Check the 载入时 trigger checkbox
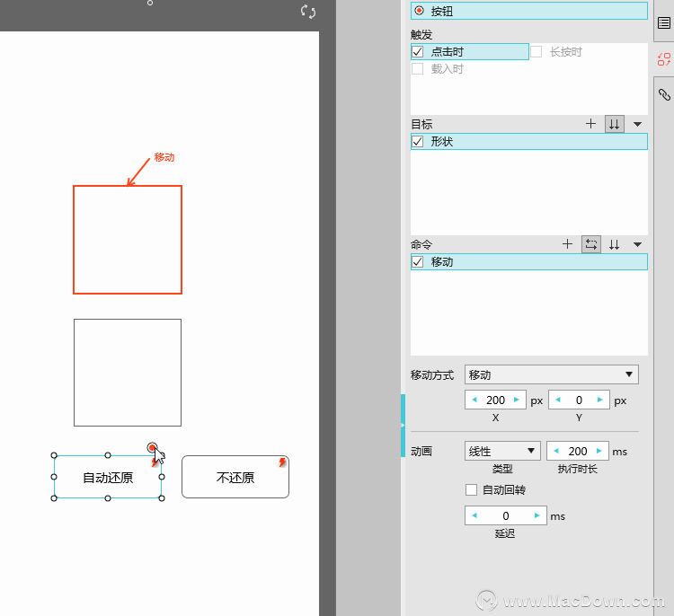Viewport: 674px width, 616px height. click(417, 69)
